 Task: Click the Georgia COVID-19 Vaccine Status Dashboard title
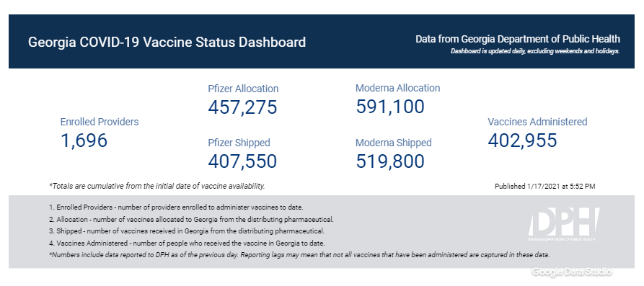tap(167, 43)
